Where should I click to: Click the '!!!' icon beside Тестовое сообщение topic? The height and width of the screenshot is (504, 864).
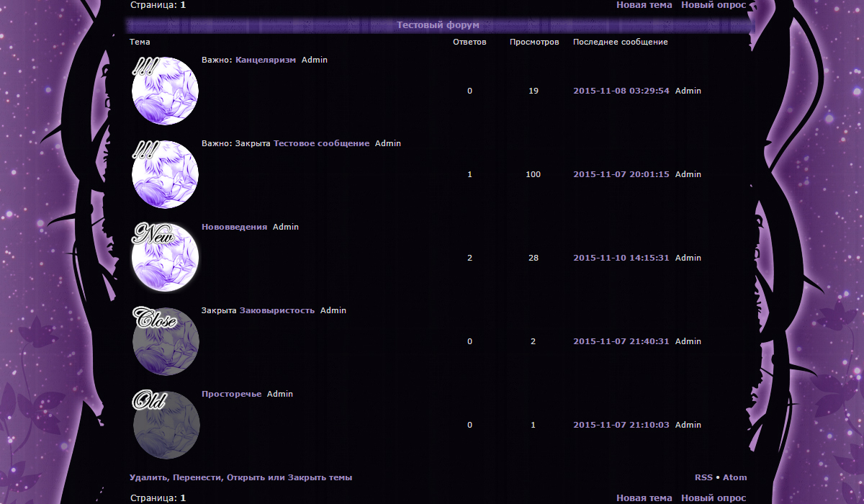pos(165,174)
